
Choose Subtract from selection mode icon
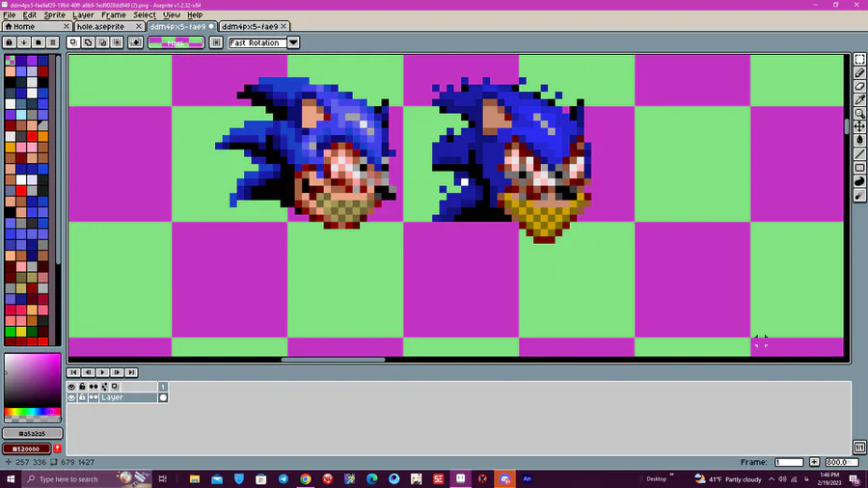click(102, 42)
